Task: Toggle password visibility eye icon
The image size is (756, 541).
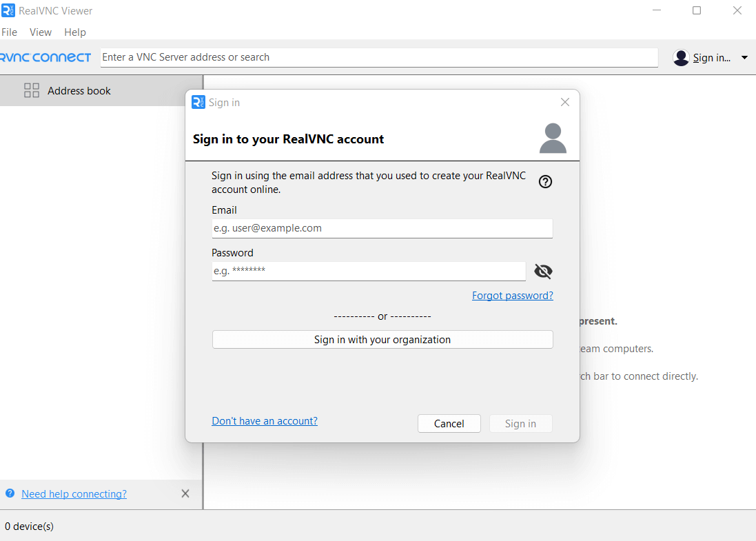Action: click(x=543, y=272)
